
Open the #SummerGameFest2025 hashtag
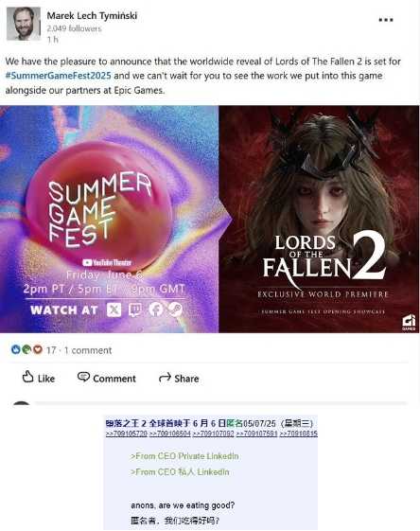[x=59, y=76]
